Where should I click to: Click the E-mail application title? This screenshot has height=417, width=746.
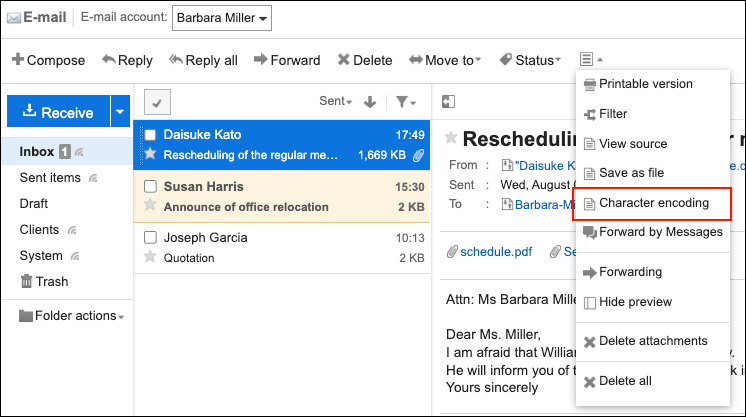click(45, 18)
